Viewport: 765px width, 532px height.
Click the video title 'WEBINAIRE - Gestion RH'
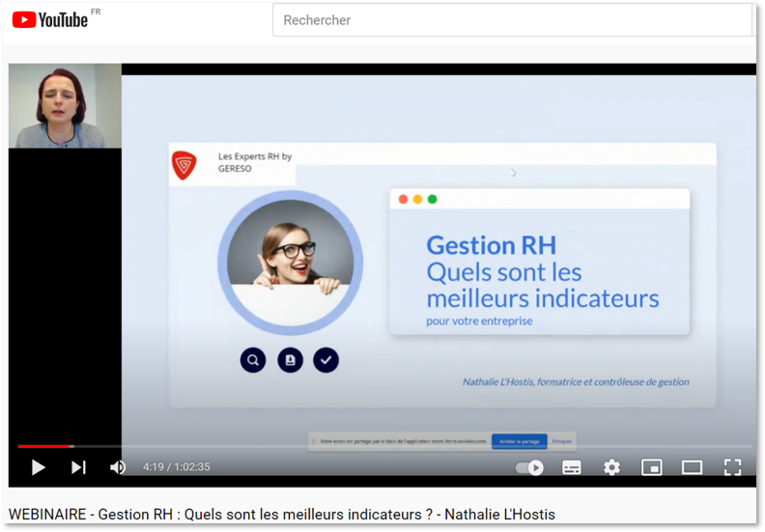[x=281, y=515]
